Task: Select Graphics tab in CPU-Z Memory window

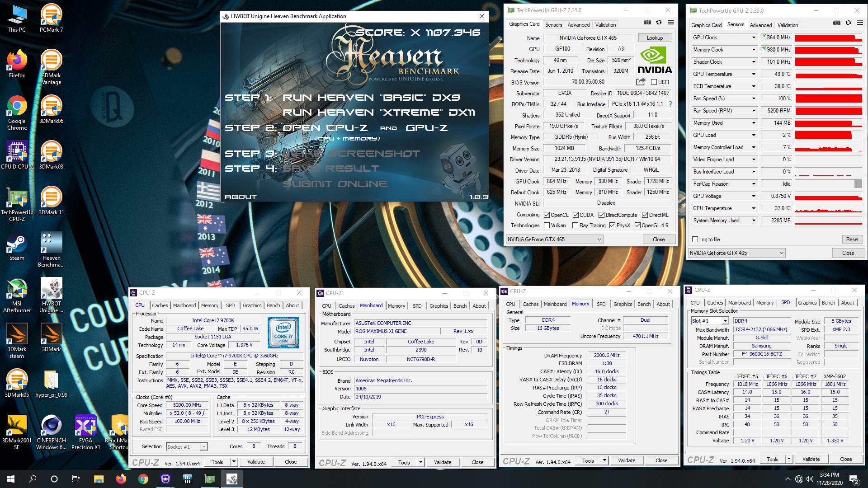Action: (x=623, y=304)
